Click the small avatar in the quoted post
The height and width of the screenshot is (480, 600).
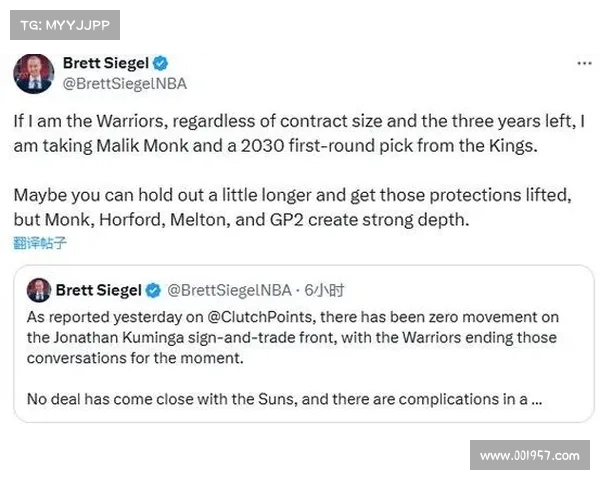[38, 291]
